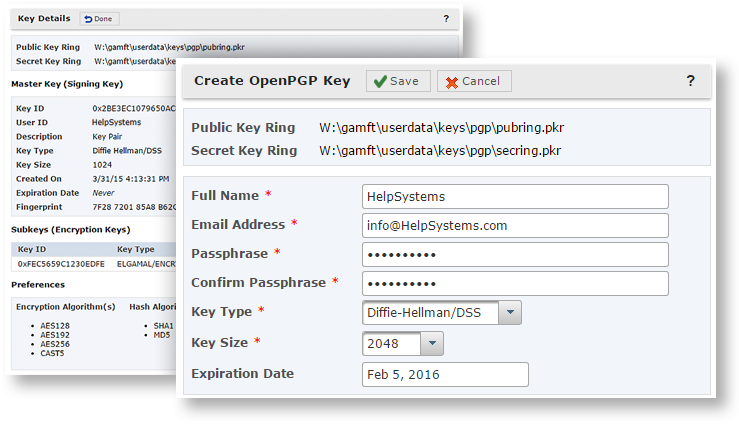
Task: Click the Expiration Date field
Action: tap(445, 374)
